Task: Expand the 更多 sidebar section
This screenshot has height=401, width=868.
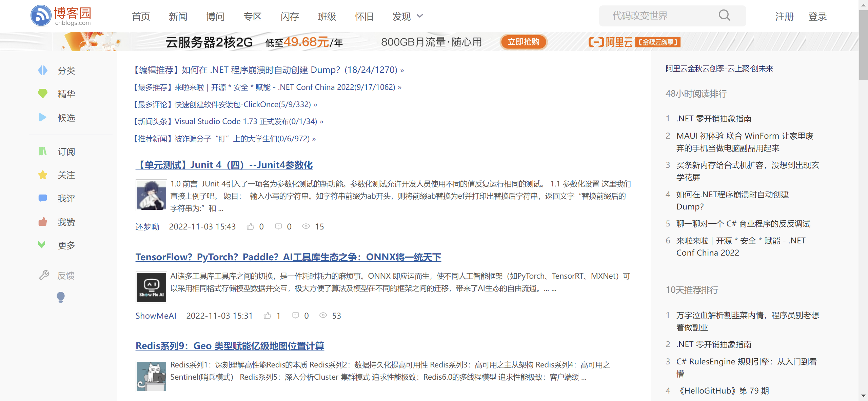Action: tap(42, 245)
